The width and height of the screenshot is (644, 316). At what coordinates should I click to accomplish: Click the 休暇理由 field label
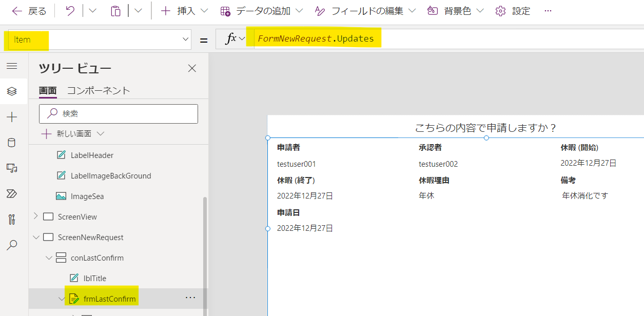click(434, 180)
